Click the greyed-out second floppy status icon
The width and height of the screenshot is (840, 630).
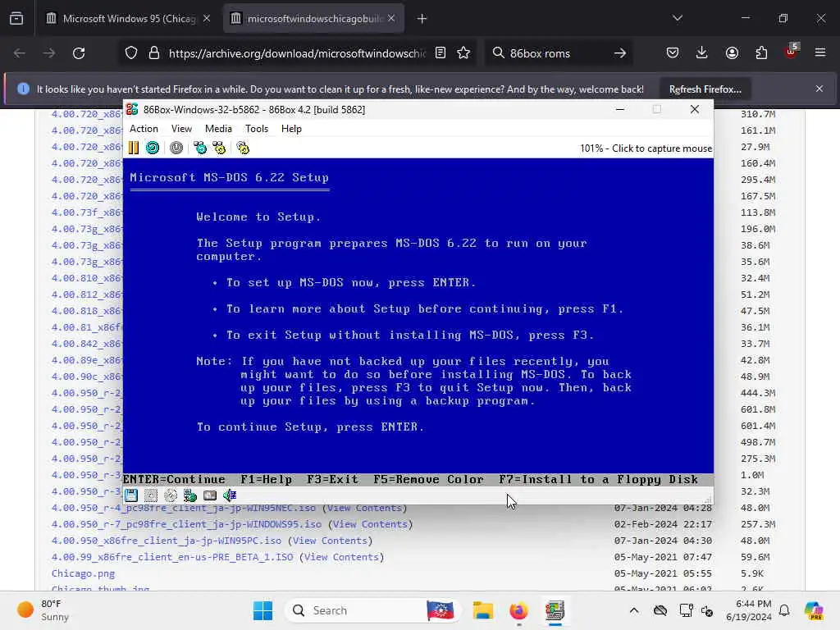[151, 495]
